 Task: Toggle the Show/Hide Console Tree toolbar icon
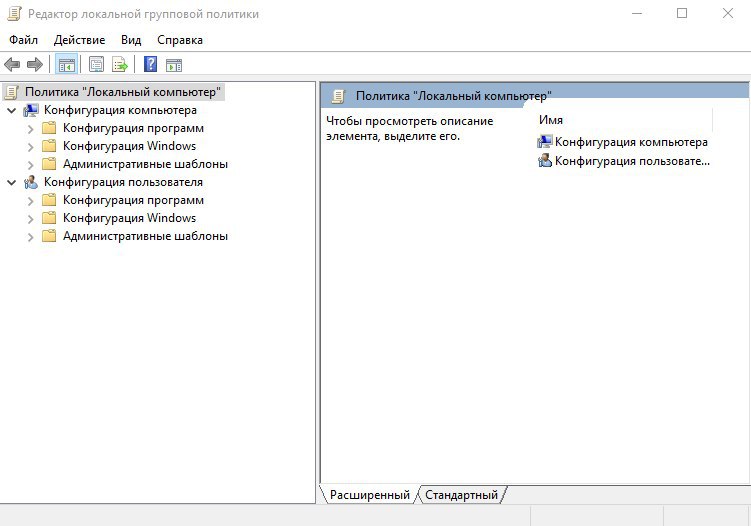tap(67, 64)
